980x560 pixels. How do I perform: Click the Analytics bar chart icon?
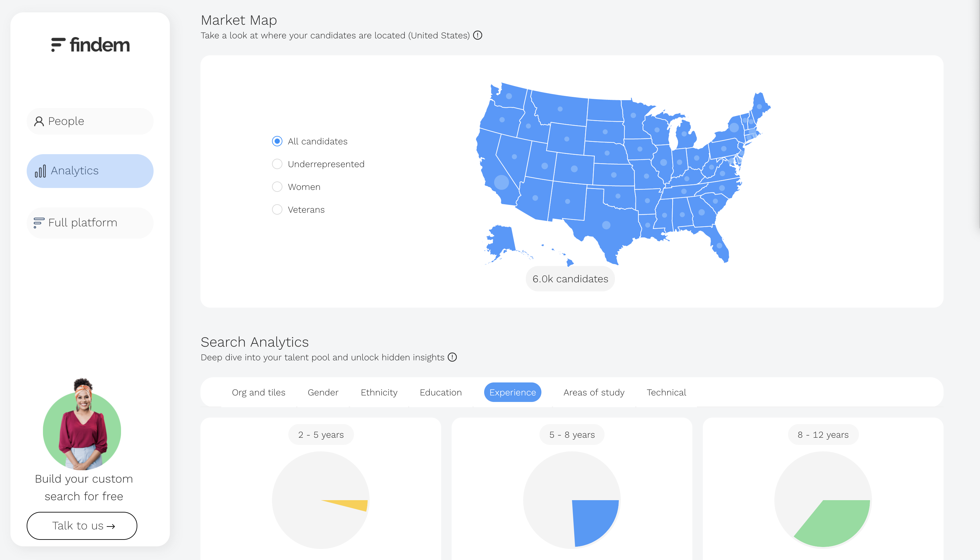[40, 171]
